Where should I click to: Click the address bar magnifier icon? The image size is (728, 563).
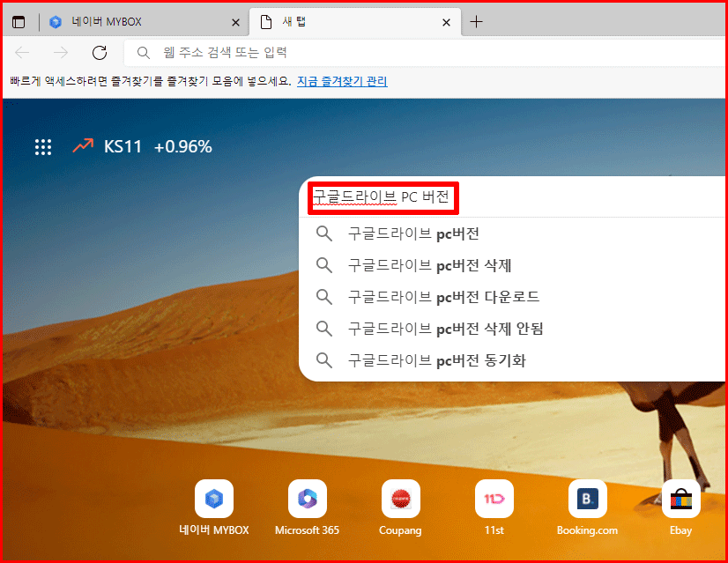(144, 53)
